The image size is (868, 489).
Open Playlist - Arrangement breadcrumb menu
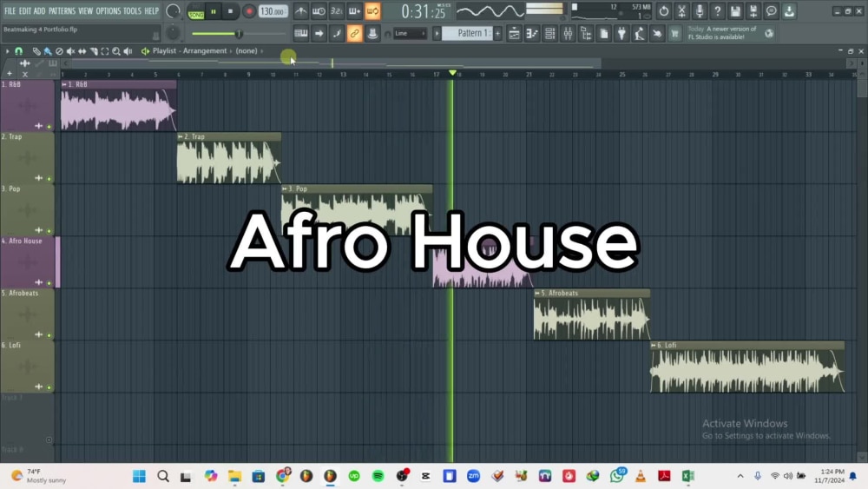click(x=189, y=51)
